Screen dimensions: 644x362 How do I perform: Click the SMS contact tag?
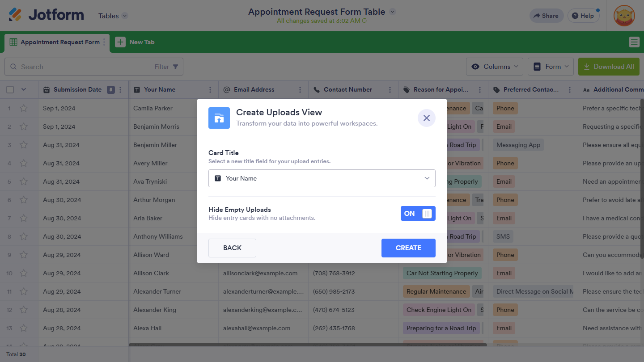coord(503,236)
